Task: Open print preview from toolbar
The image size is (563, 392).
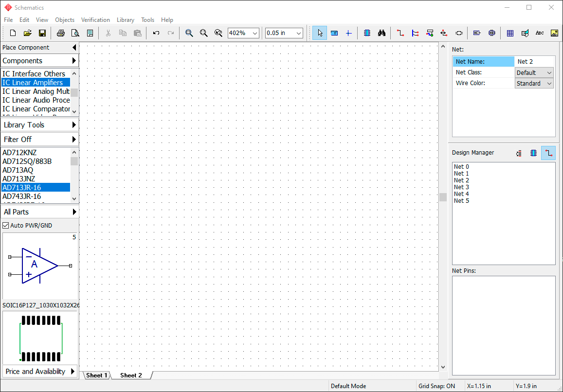Action: 75,33
